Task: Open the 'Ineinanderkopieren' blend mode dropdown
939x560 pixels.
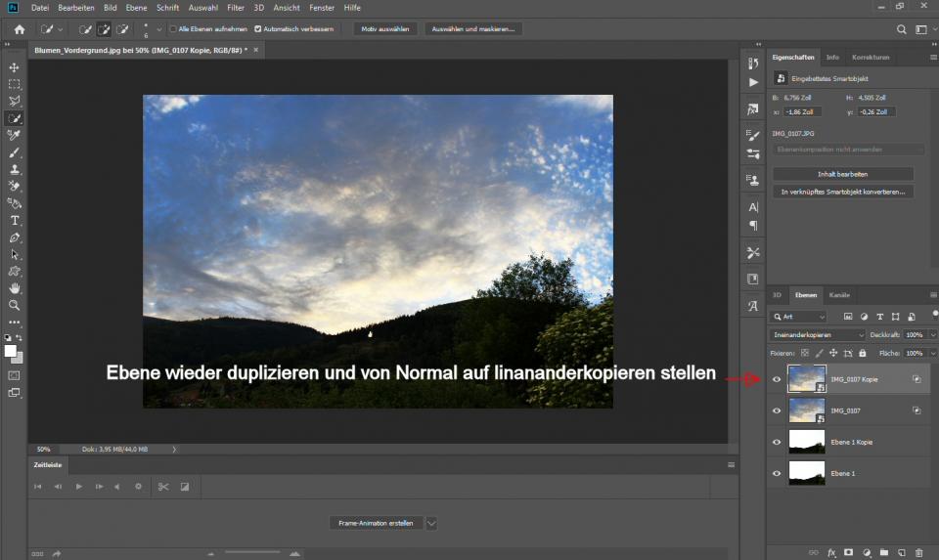Action: click(818, 335)
